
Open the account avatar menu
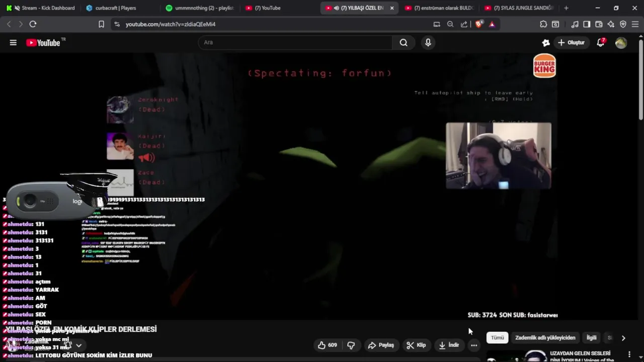pyautogui.click(x=621, y=43)
